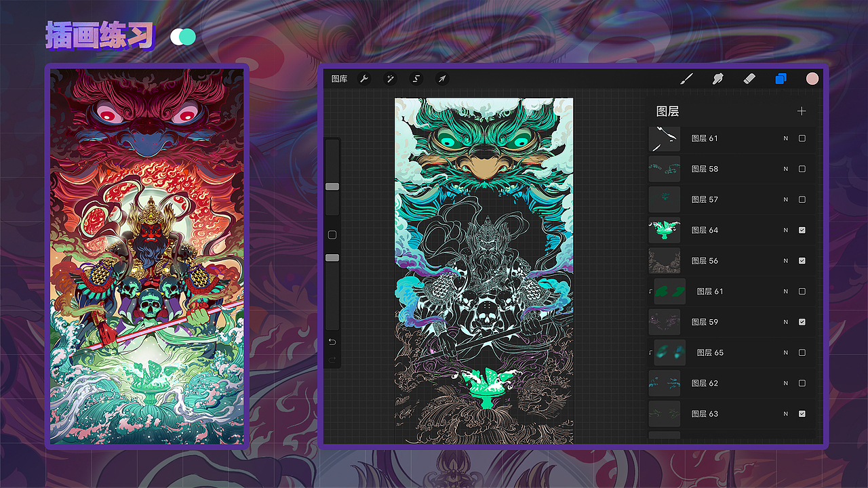Open the Actions wrench menu
Screen dimensions: 868x488
tap(364, 79)
